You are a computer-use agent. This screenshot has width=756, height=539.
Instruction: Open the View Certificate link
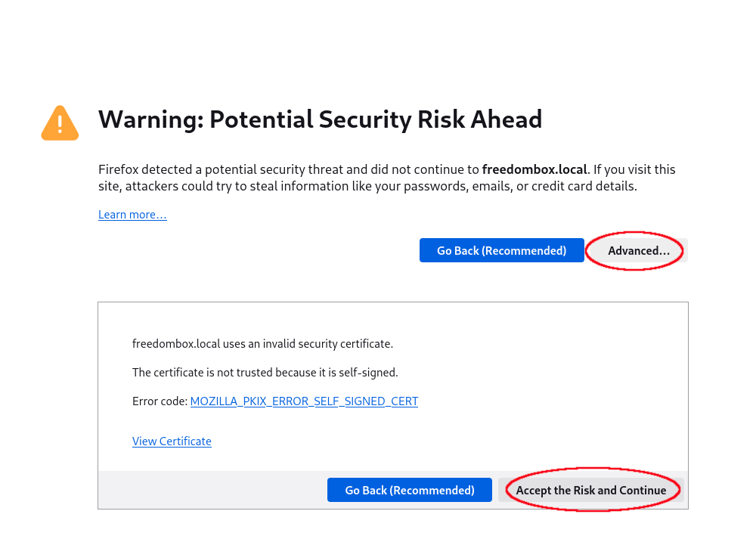tap(172, 441)
